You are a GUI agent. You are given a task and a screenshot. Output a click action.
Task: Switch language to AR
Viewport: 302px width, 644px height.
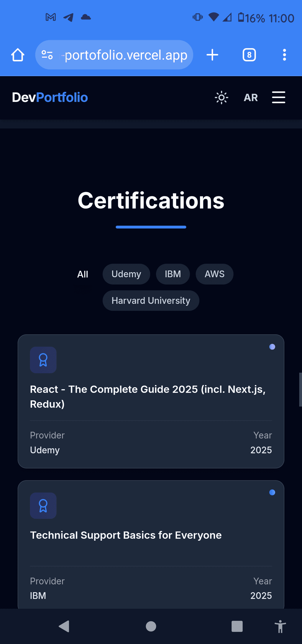[x=251, y=97]
